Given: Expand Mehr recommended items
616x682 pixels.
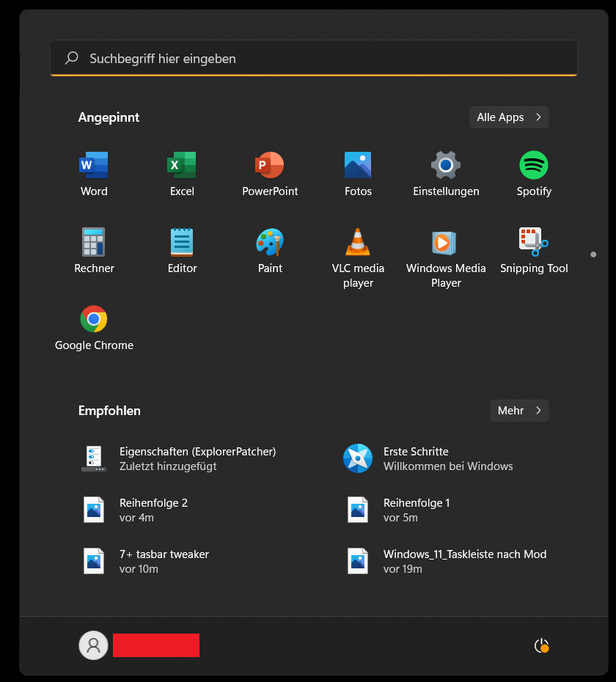Looking at the screenshot, I should coord(519,411).
